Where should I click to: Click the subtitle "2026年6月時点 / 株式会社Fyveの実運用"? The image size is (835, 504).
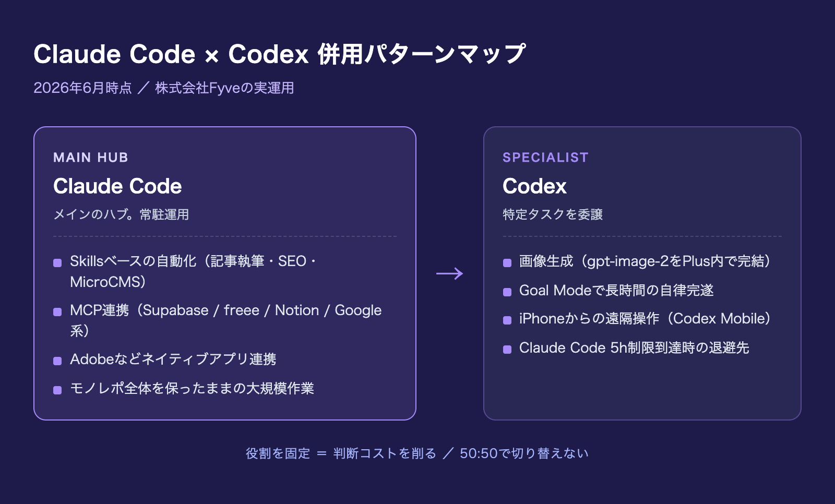[164, 88]
